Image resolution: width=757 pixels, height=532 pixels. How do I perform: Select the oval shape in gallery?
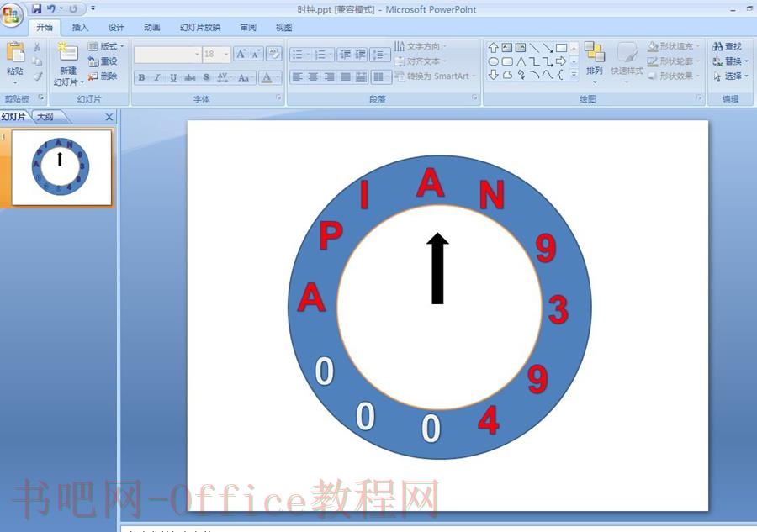493,61
